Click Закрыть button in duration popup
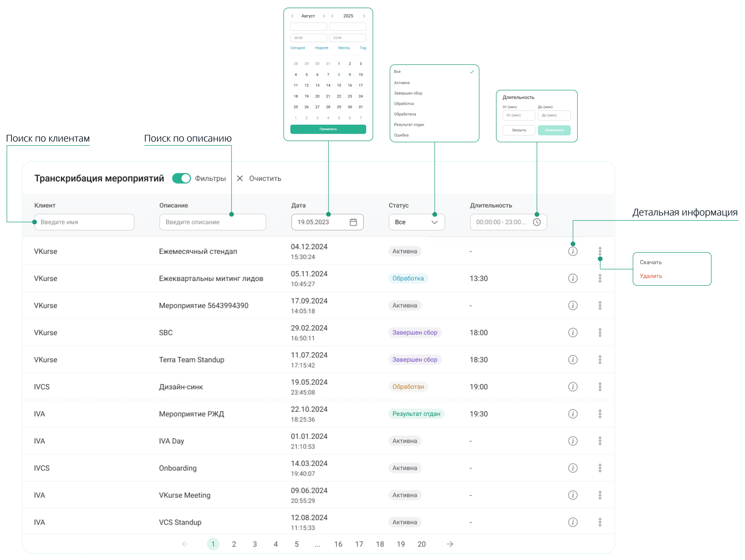The width and height of the screenshot is (745, 560). (519, 130)
